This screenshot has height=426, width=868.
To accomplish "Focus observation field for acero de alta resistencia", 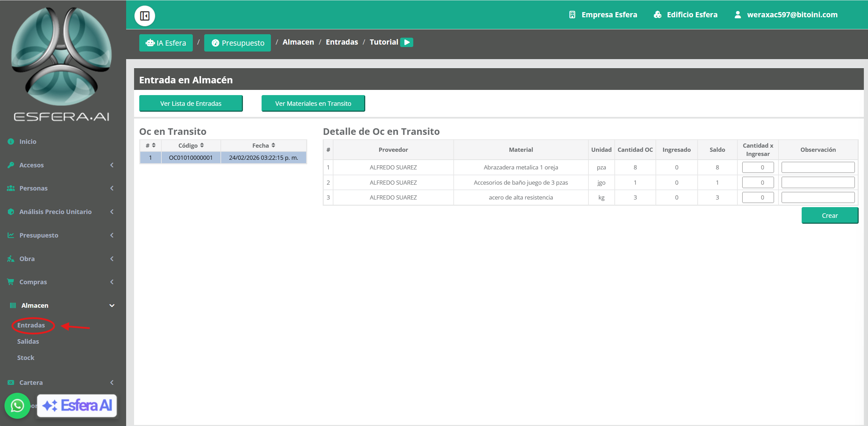I will point(818,197).
